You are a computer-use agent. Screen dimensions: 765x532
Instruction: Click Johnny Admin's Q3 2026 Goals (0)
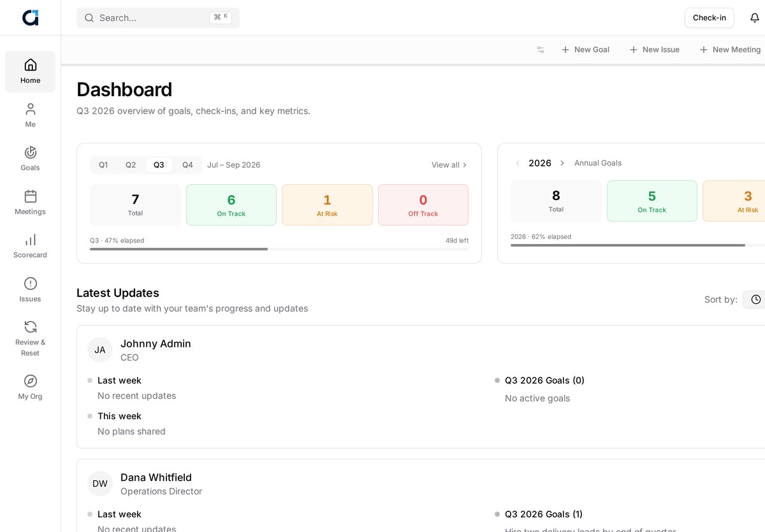pyautogui.click(x=544, y=380)
